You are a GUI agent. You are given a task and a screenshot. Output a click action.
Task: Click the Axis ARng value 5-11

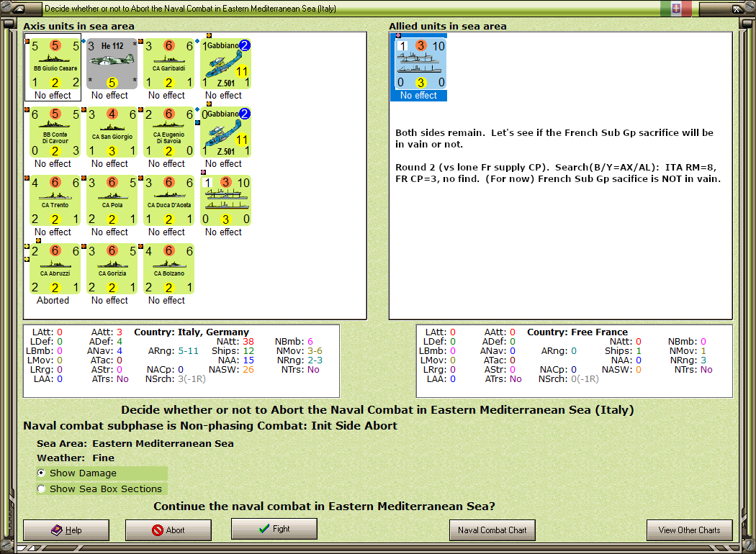[188, 350]
